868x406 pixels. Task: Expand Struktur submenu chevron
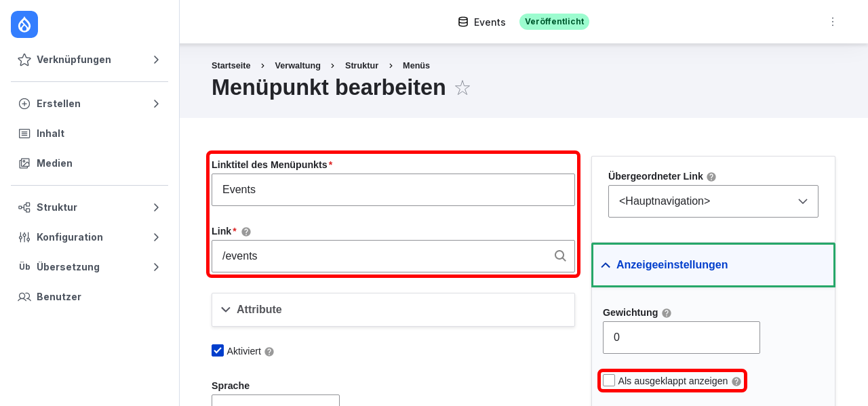point(156,207)
